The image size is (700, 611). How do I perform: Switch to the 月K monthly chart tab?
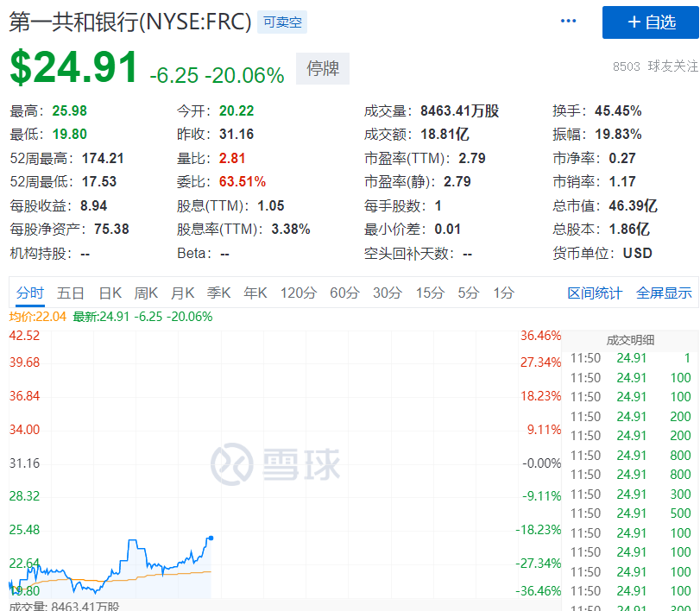tap(182, 293)
